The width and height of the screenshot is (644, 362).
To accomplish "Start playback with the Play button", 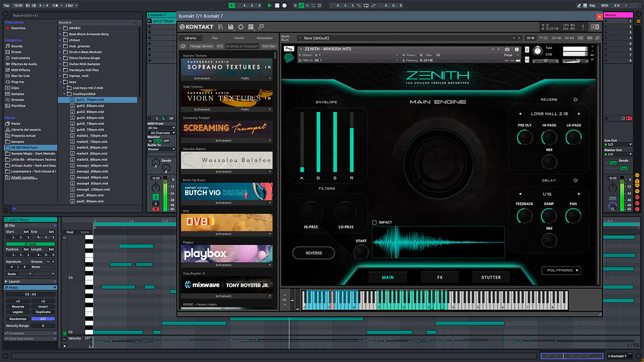I will [269, 5].
